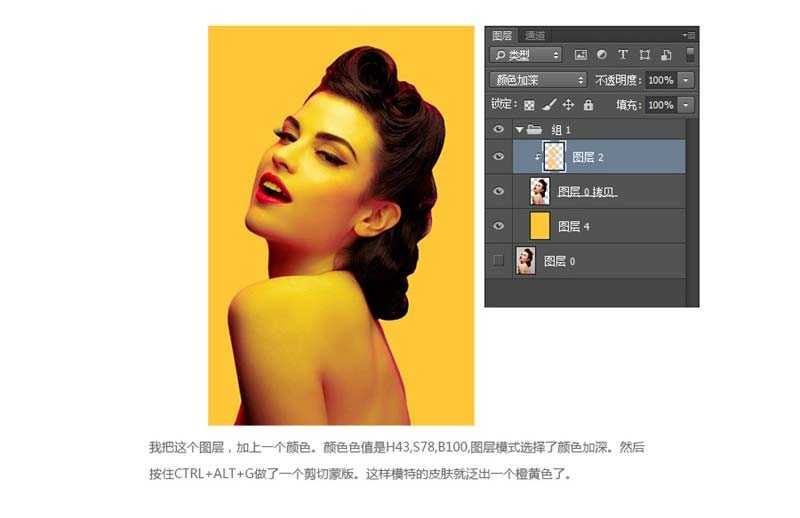This screenshot has width=800, height=518.
Task: Filter layers by adjustment layer icon
Action: (x=602, y=54)
